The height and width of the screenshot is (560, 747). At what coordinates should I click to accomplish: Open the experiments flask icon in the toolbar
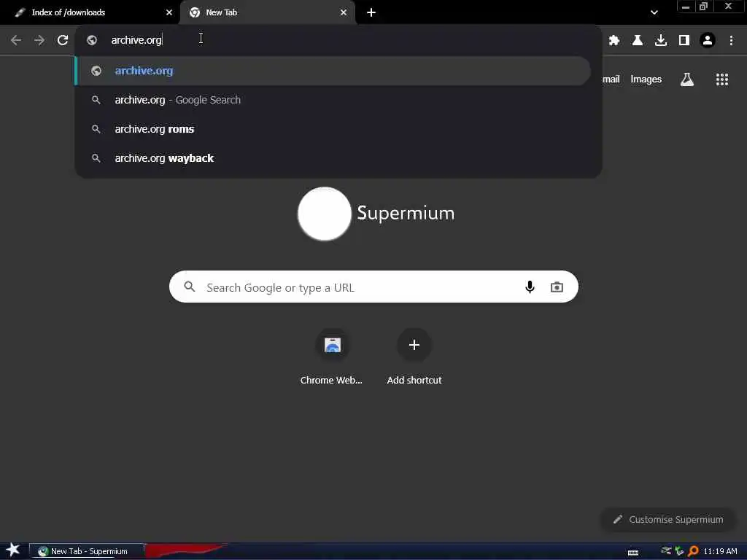click(x=638, y=40)
